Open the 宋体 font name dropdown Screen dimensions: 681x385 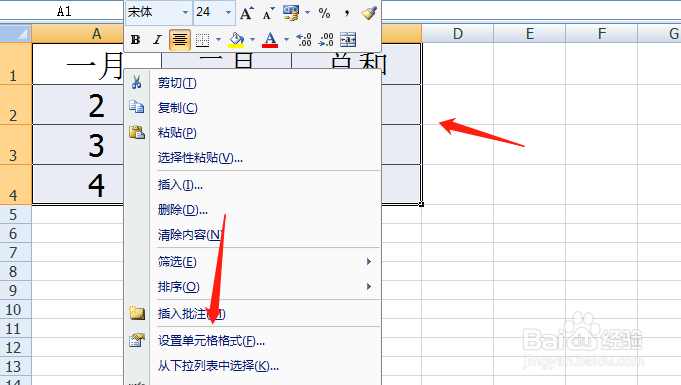[x=185, y=13]
